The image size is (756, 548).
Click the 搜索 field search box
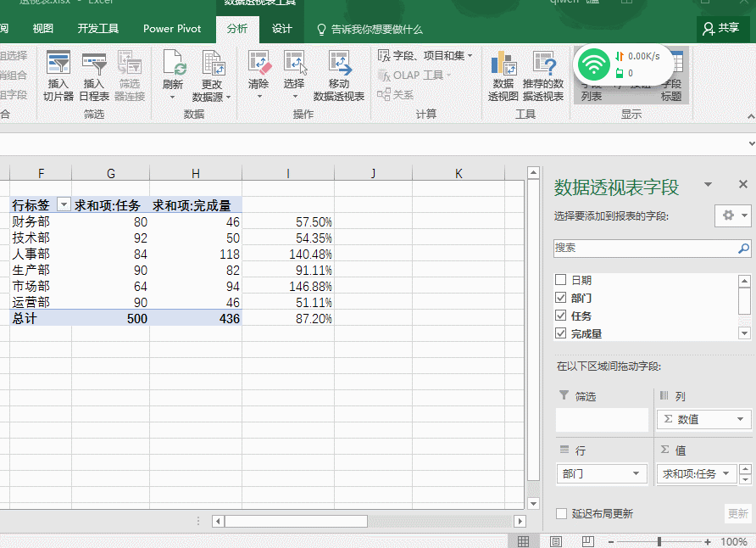646,248
